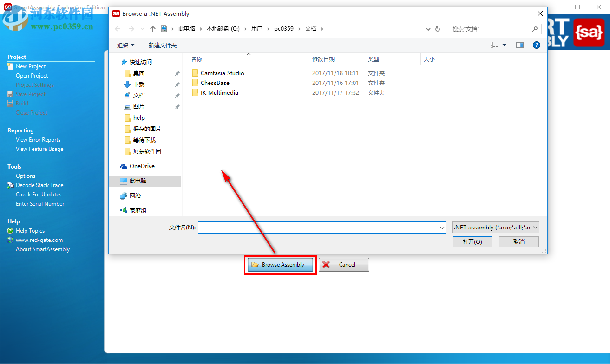Click 打开(O) to open the selection

tap(472, 241)
